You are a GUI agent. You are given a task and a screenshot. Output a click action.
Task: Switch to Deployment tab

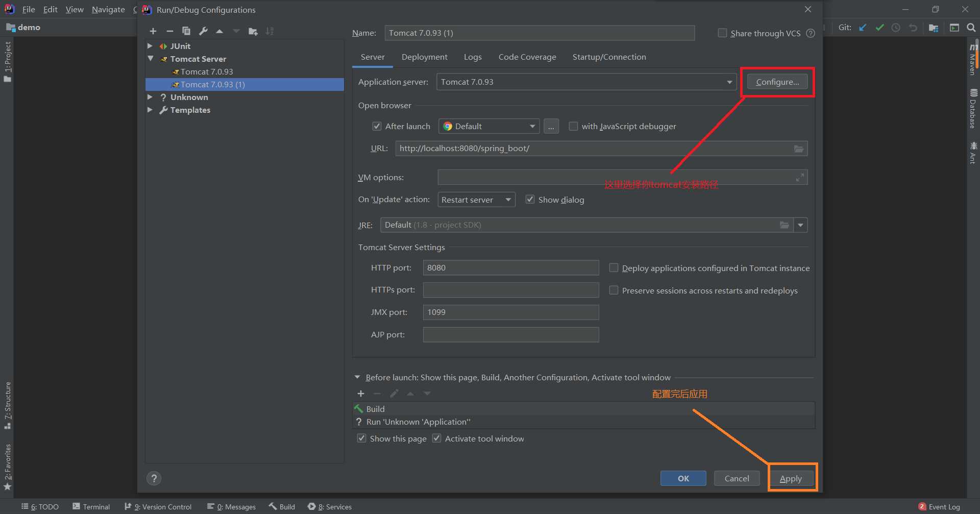[424, 57]
